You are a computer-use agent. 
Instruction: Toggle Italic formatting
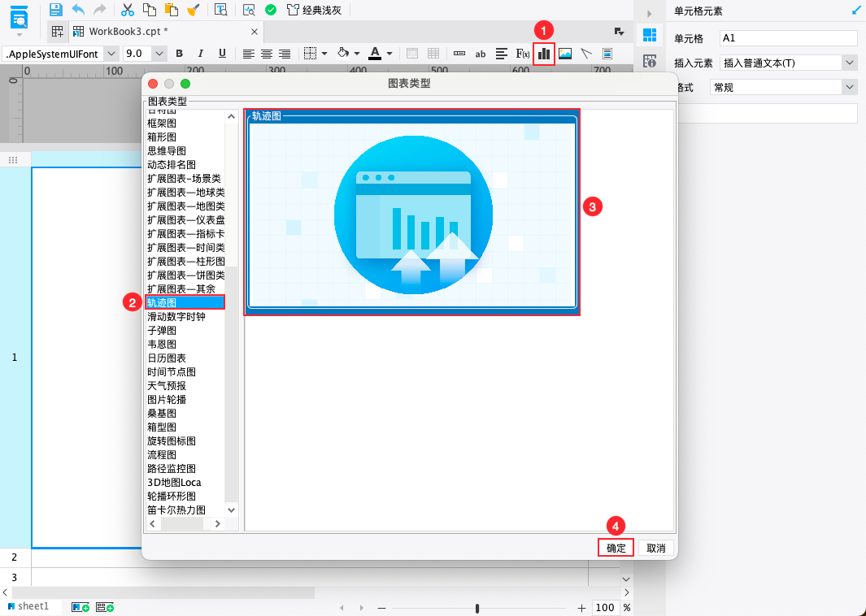coord(201,54)
